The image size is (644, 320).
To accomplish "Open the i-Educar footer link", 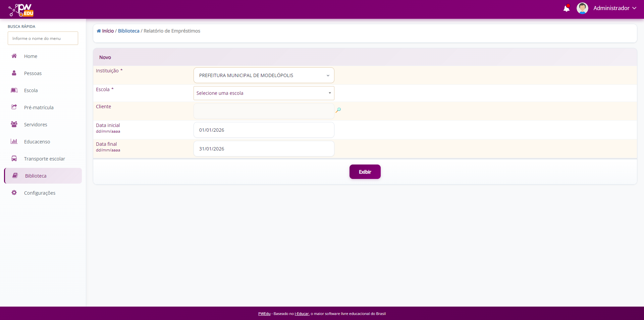I will pyautogui.click(x=302, y=314).
